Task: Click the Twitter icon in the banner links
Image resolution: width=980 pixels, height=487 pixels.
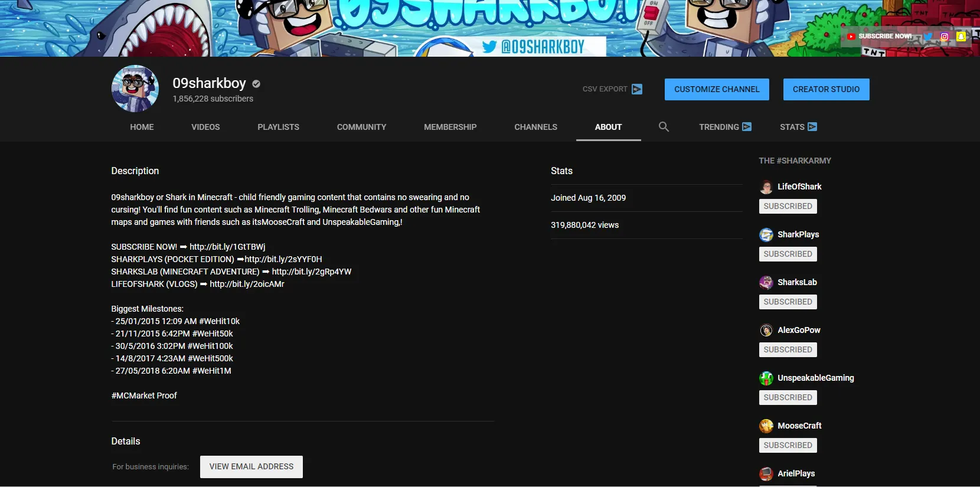Action: click(928, 37)
